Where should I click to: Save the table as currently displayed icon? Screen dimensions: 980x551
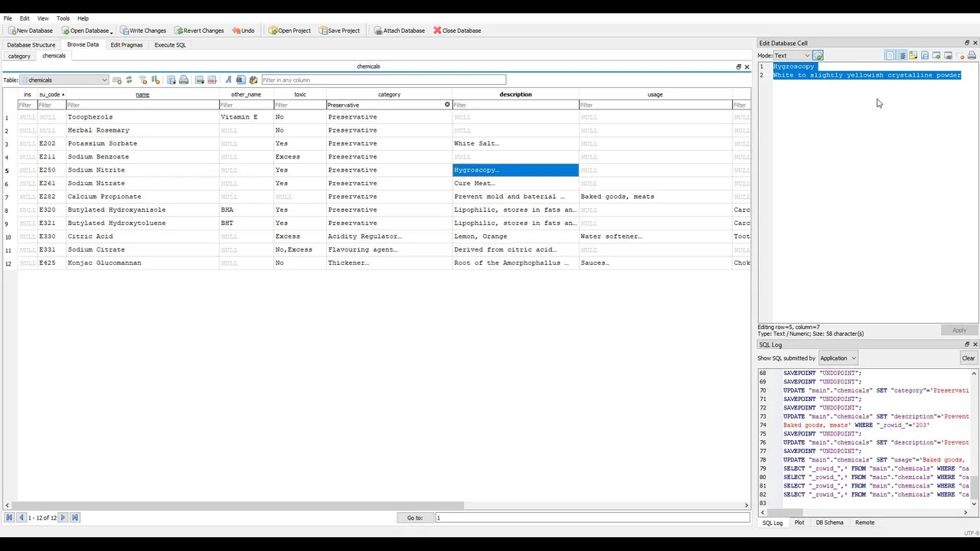[x=171, y=80]
